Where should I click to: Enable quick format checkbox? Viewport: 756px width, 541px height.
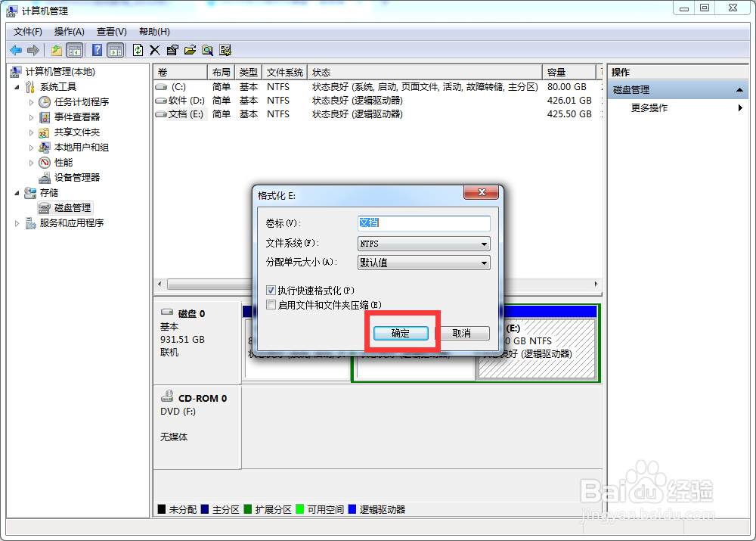(271, 290)
